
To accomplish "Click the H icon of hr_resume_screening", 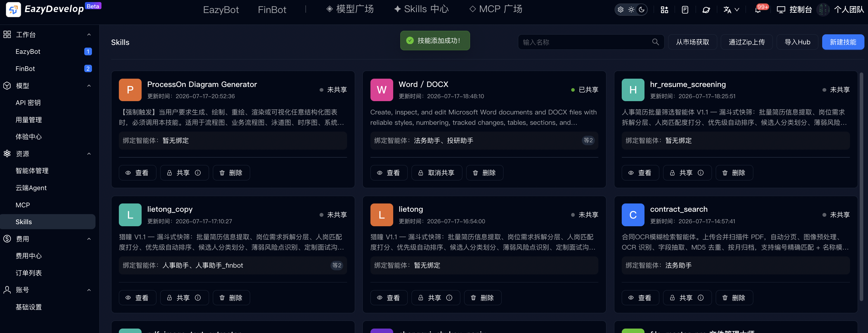I will click(633, 90).
